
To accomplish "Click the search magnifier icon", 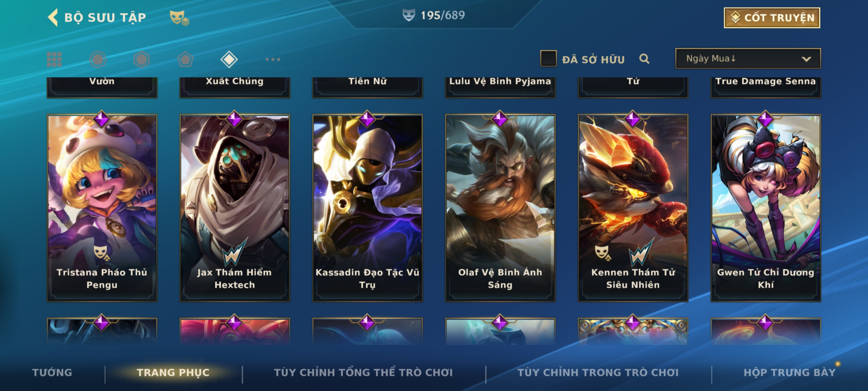I will [x=644, y=59].
